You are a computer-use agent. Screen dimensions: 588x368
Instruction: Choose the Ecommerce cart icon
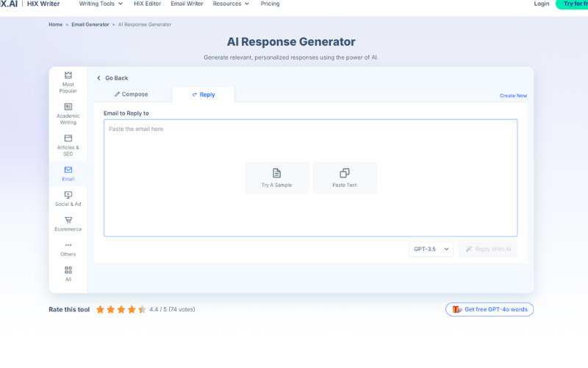pyautogui.click(x=68, y=220)
